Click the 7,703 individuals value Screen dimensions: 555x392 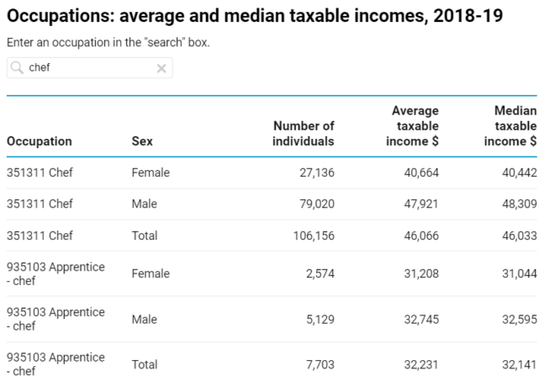pos(318,364)
